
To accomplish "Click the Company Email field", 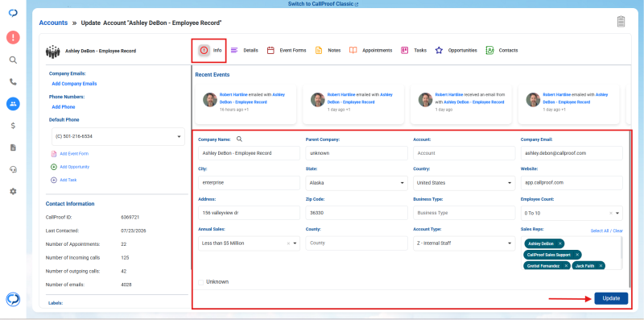I will tap(572, 153).
